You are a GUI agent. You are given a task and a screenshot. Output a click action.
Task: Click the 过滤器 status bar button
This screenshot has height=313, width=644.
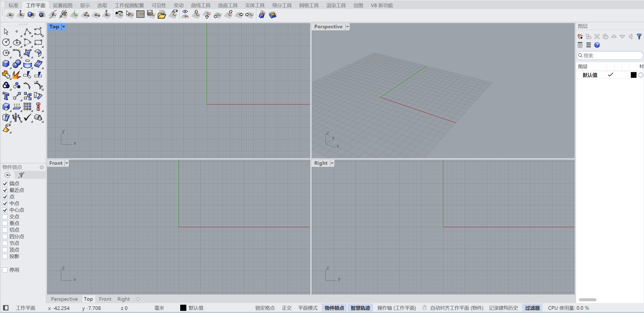(x=532, y=308)
